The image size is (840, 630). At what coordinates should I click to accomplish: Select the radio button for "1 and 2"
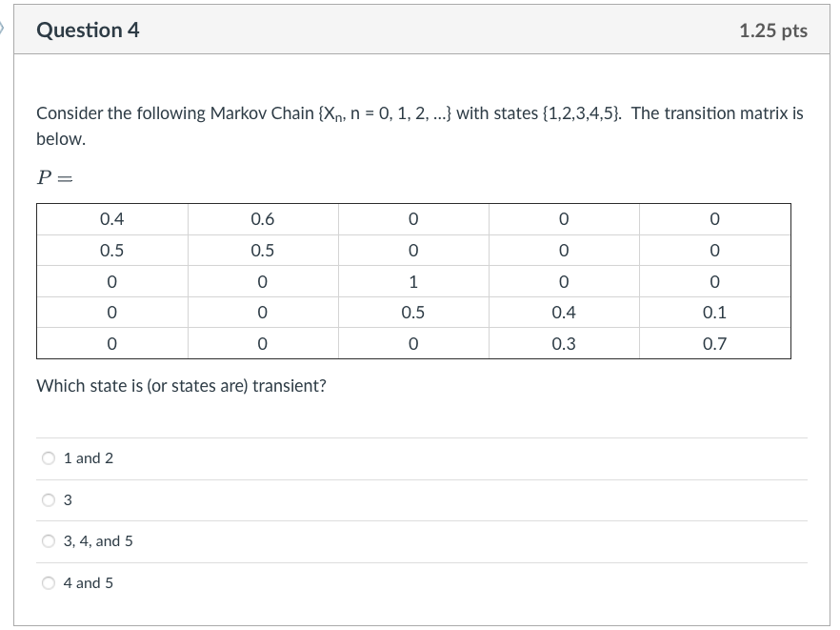(49, 458)
